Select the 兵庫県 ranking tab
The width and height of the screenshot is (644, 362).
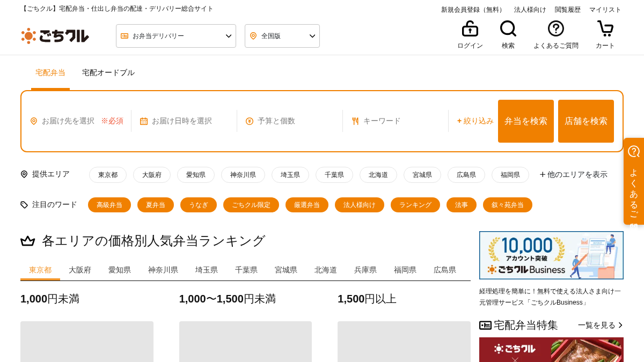pos(365,270)
